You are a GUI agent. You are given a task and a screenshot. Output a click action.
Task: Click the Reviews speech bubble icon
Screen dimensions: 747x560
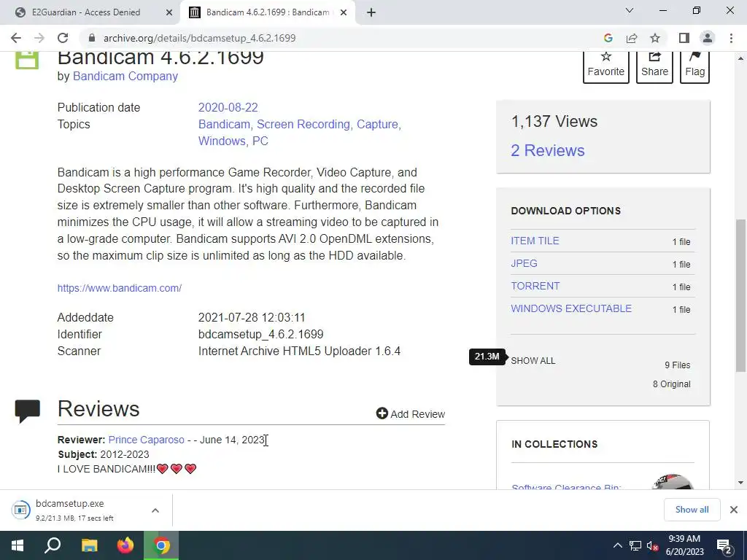[27, 411]
